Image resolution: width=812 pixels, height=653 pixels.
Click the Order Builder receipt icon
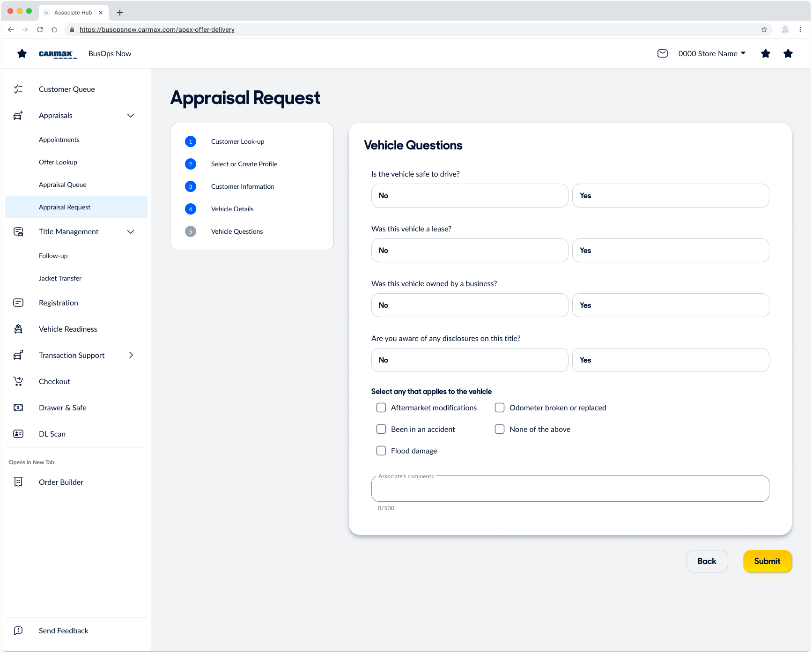18,482
